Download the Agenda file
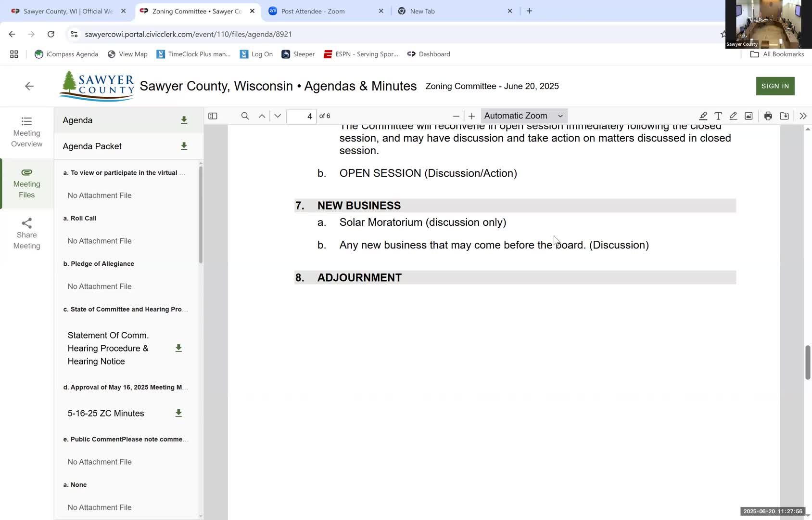 coord(184,120)
